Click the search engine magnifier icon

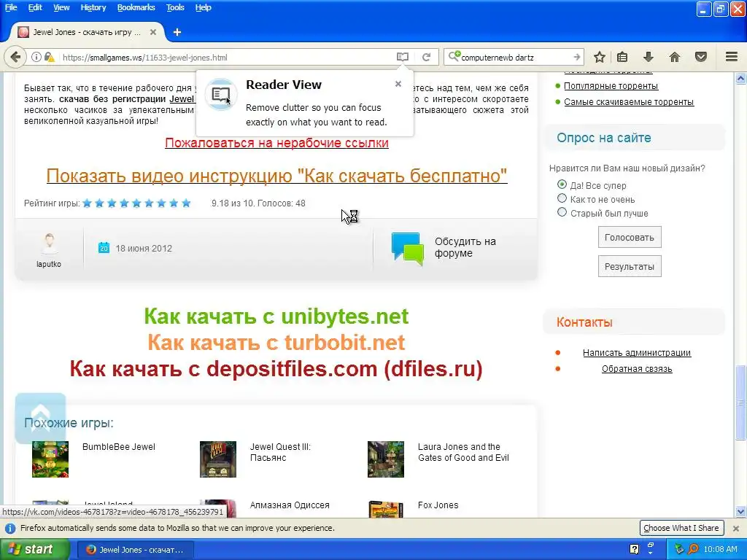454,57
